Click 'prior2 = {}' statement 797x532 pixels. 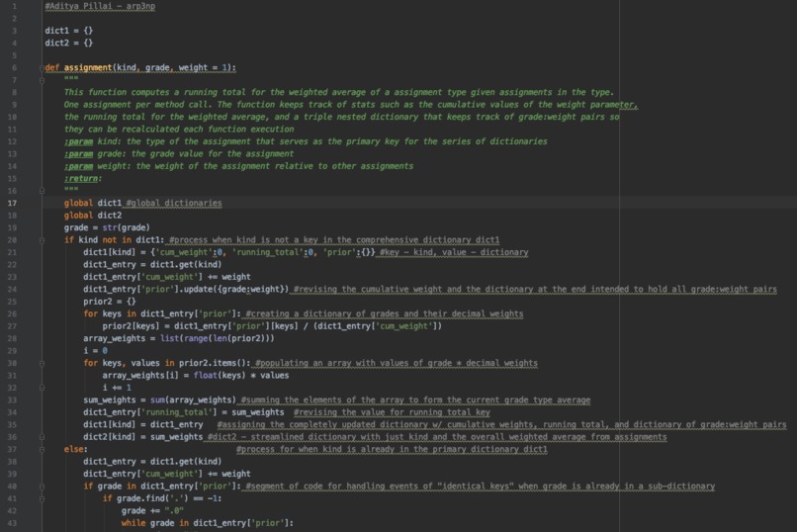click(110, 302)
